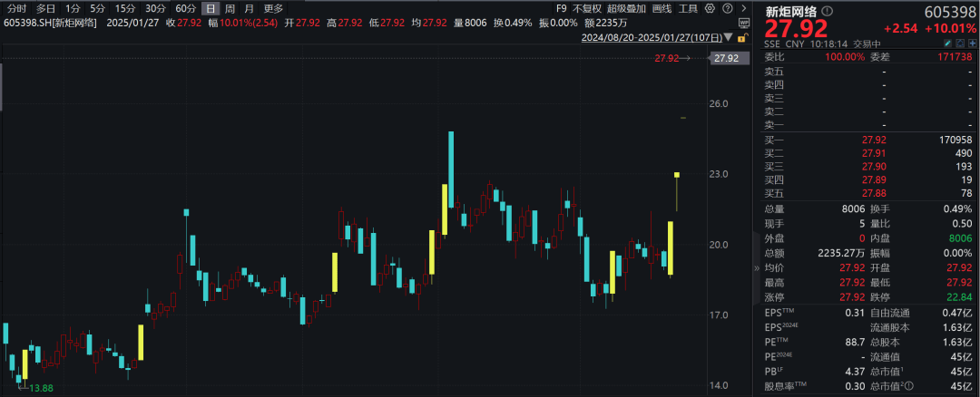Expand toolbar with right chevron arrow

pos(743,9)
